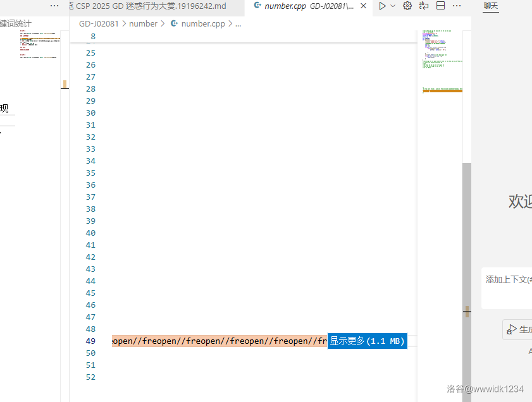Viewport: 532px width, 402px height.
Task: Run the C++ file with play icon
Action: 382,6
